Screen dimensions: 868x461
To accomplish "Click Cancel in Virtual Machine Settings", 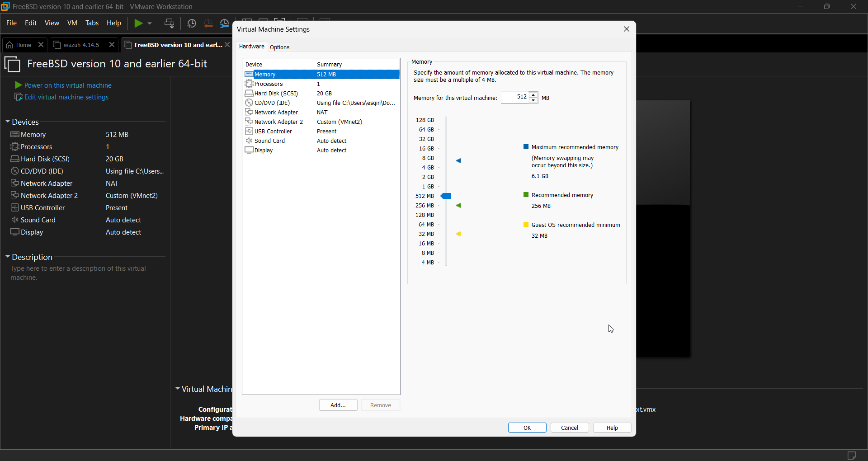I will 570,428.
